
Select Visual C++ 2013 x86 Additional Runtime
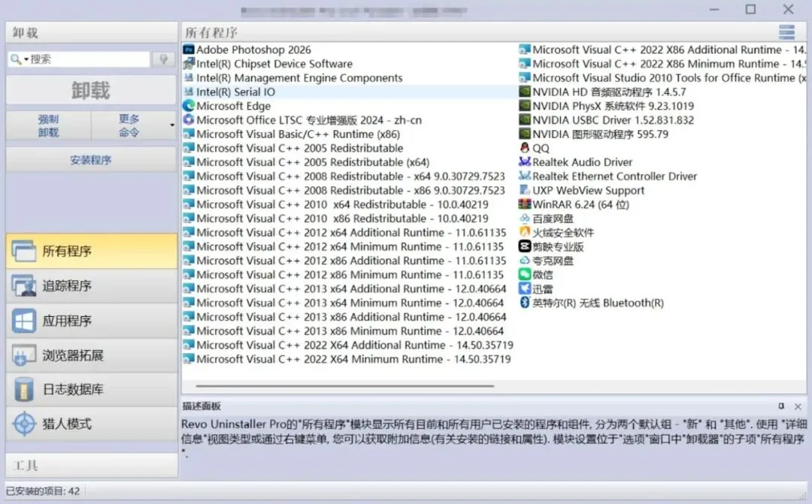[351, 317]
